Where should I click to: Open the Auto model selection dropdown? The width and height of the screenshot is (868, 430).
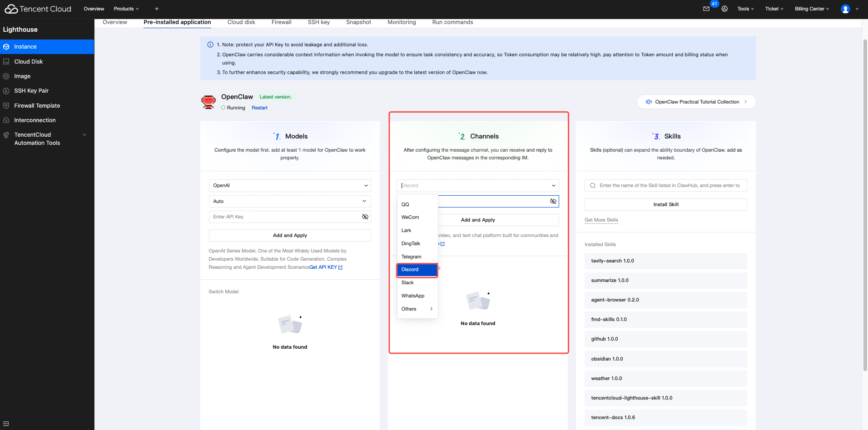(290, 202)
